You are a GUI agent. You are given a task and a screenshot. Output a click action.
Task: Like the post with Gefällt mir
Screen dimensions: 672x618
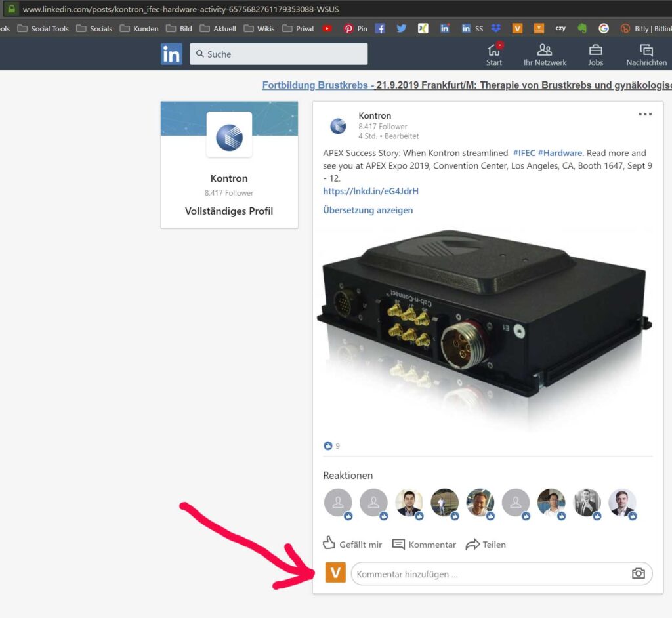click(353, 544)
